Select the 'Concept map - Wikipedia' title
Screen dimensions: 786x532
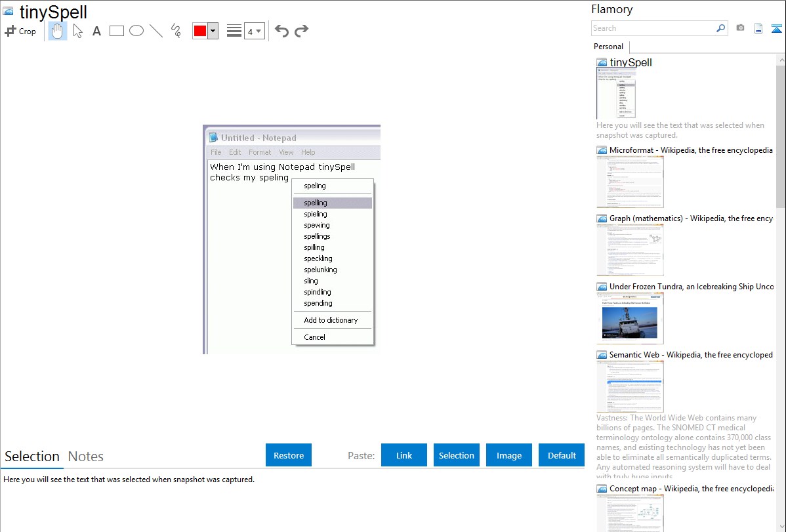[692, 488]
